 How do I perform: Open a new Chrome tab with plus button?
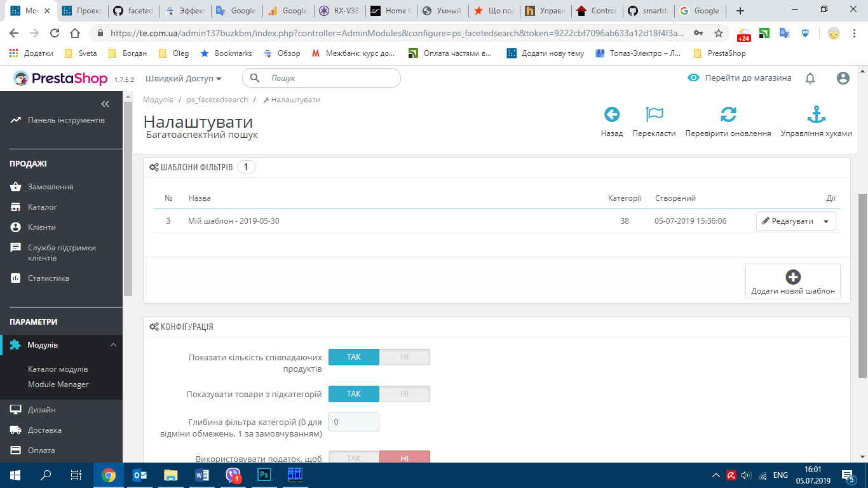tap(740, 11)
